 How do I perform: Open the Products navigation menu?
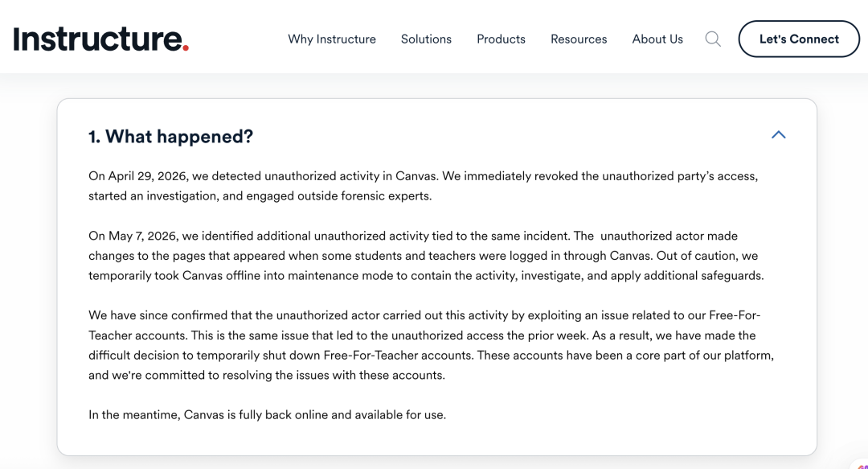point(501,39)
